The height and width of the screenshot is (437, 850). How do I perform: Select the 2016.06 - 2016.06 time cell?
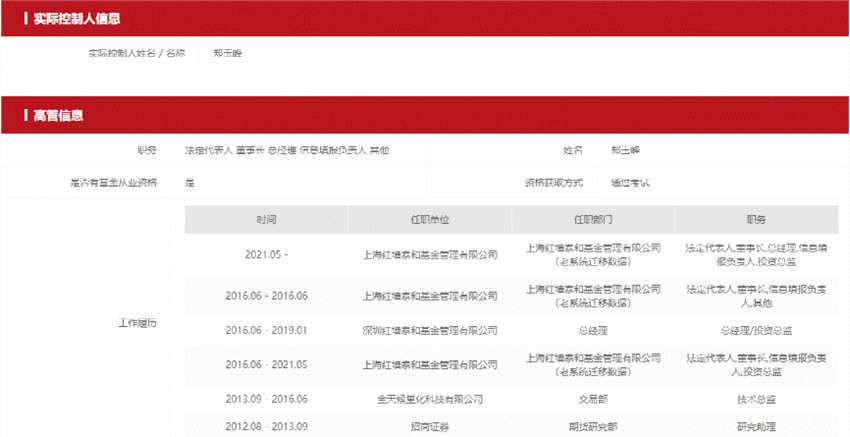266,296
